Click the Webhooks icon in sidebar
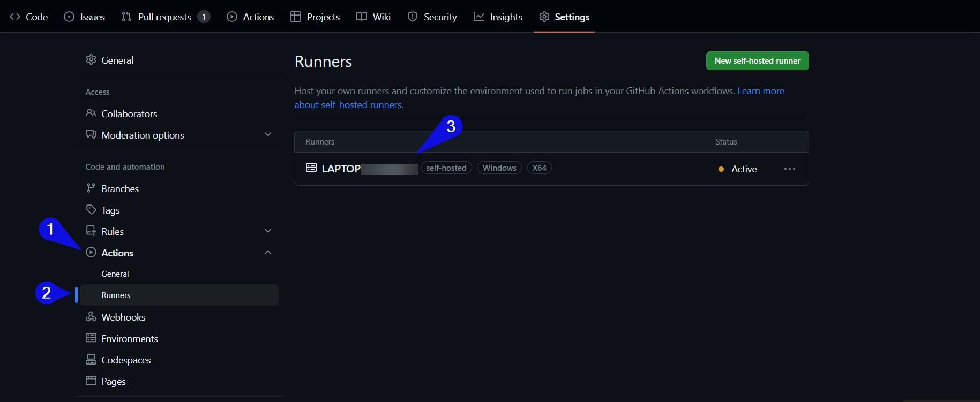 tap(91, 317)
